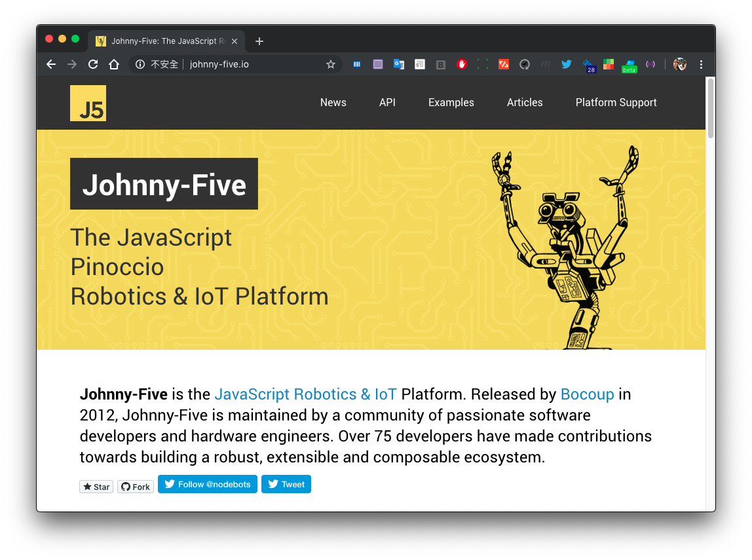Open the Bocoup link
The image size is (752, 560).
588,394
